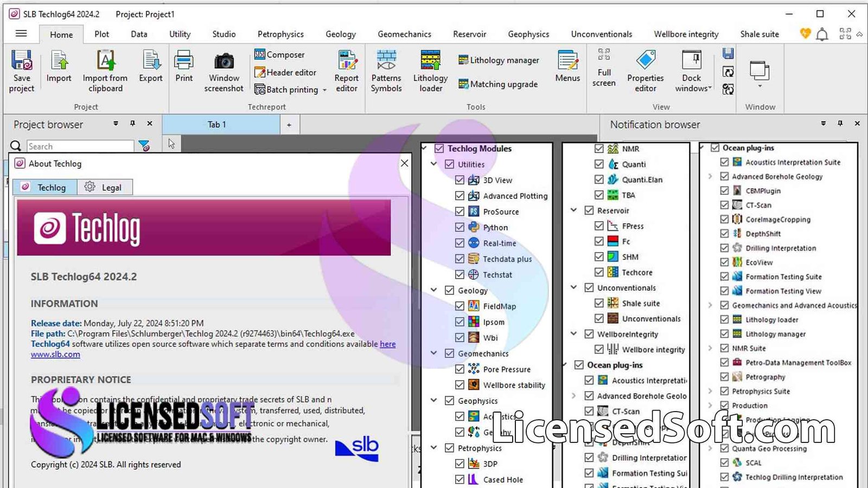The height and width of the screenshot is (488, 868).
Task: Launch the Lithology loader
Action: [431, 71]
